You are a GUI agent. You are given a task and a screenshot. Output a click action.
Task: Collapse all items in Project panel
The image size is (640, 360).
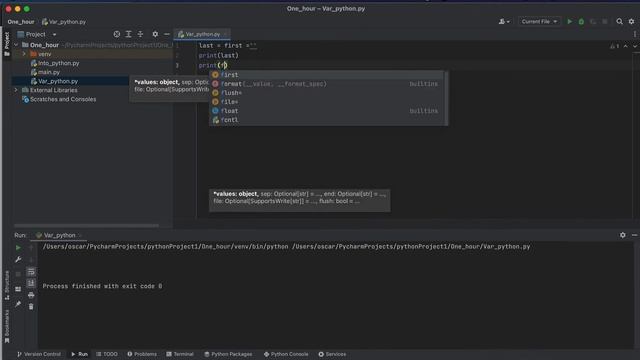coord(140,34)
